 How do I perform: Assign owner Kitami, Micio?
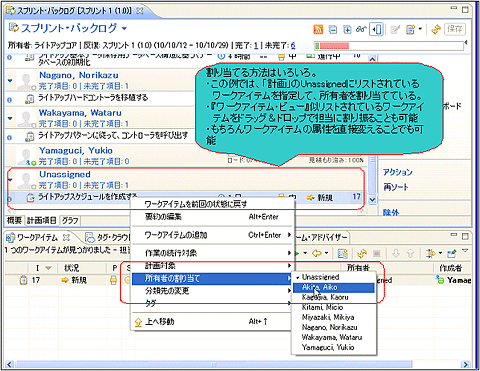(334, 307)
